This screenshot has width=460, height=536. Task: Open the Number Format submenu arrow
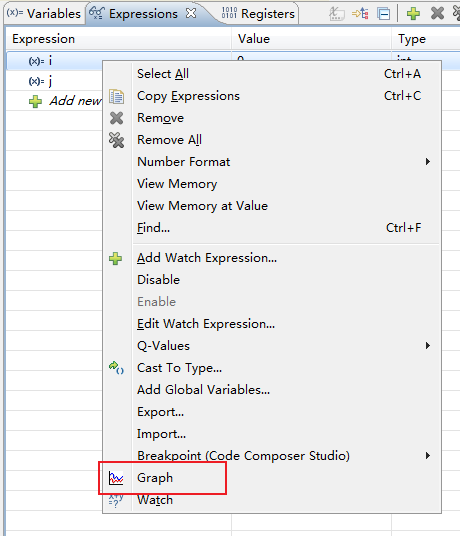click(x=428, y=162)
